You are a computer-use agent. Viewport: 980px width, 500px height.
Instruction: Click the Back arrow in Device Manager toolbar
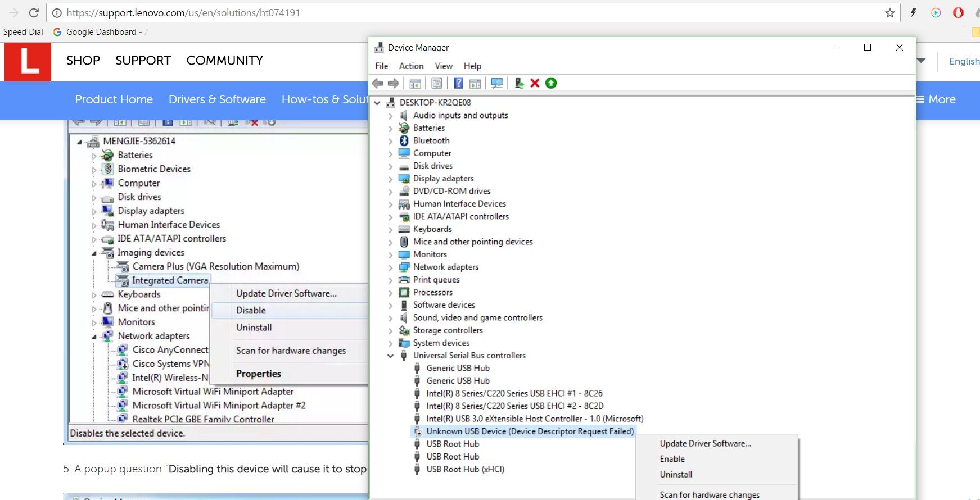pos(377,83)
